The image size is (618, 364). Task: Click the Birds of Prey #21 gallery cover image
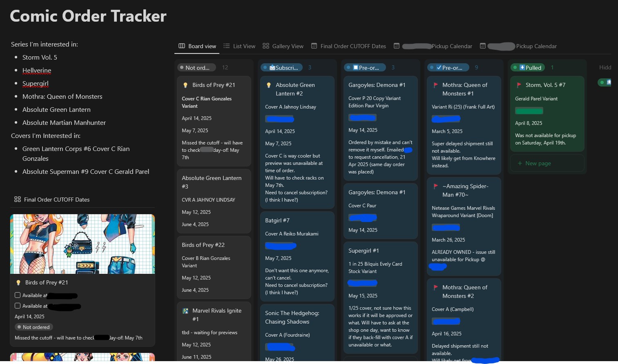point(83,244)
